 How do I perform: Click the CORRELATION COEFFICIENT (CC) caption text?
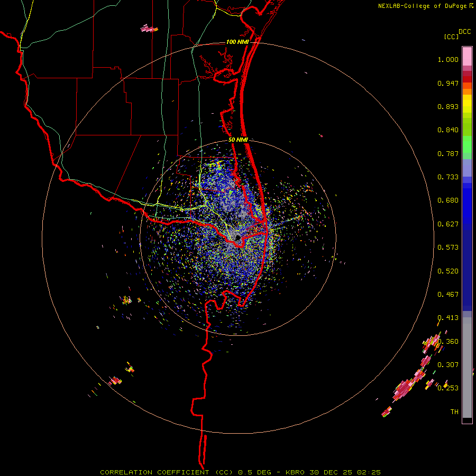point(167,472)
